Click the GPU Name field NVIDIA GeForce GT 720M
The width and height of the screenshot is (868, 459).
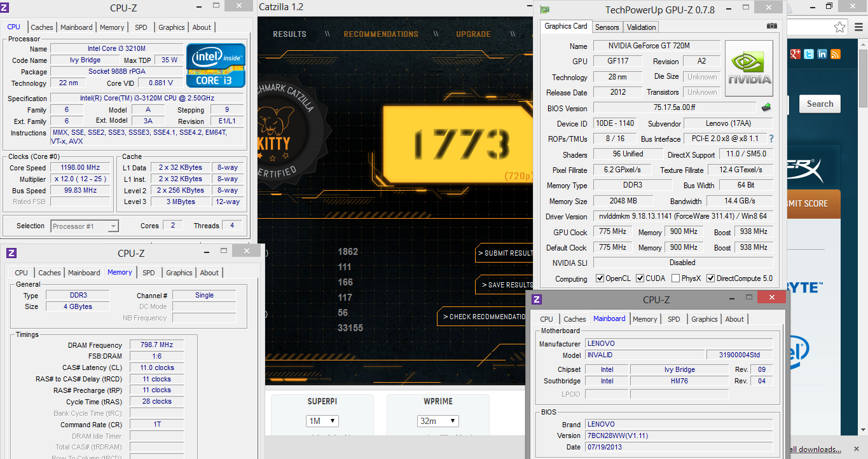pos(656,46)
